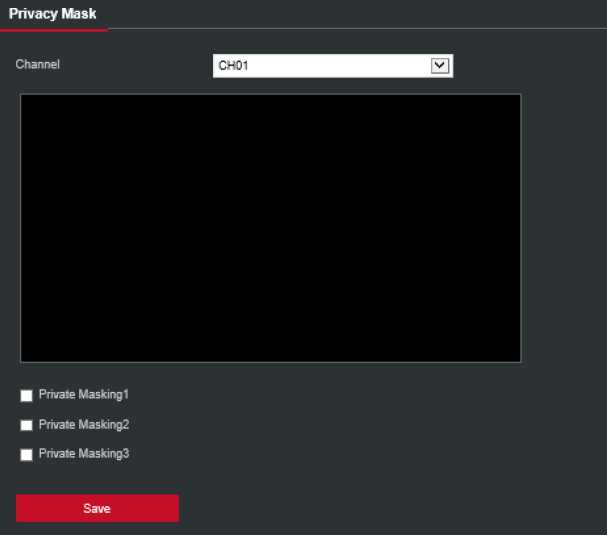Click the Private Masking3 label text
This screenshot has height=535, width=607.
tap(84, 454)
